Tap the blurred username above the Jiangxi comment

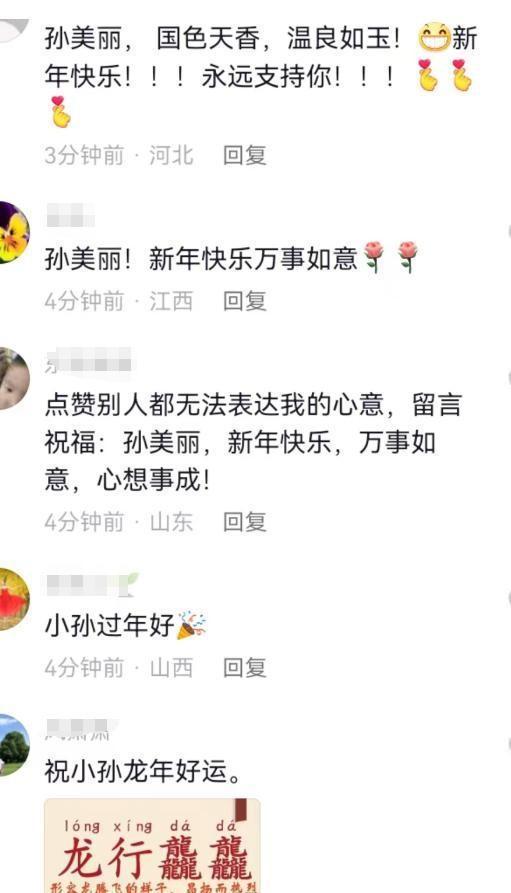pos(70,216)
